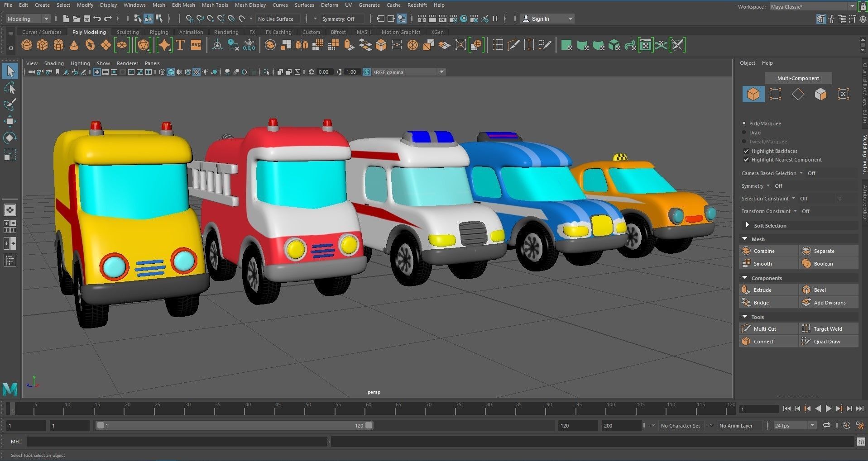Click the Redo arrow icon

click(x=108, y=19)
